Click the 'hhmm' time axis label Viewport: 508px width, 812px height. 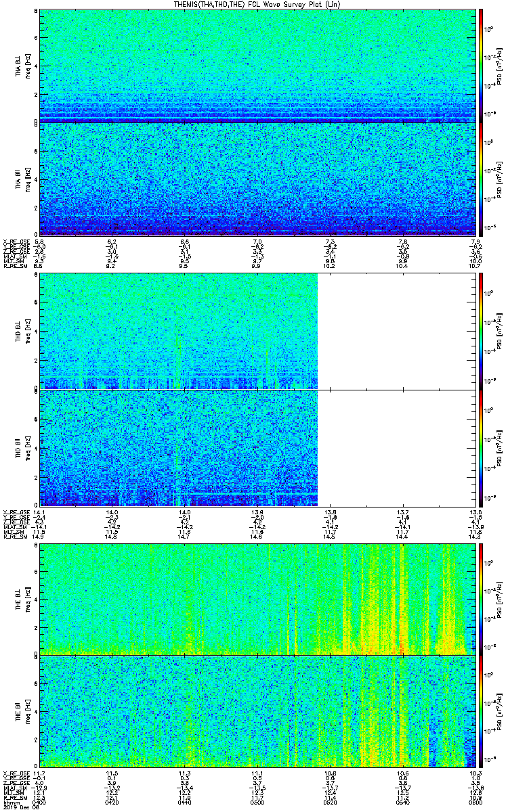coord(11,803)
